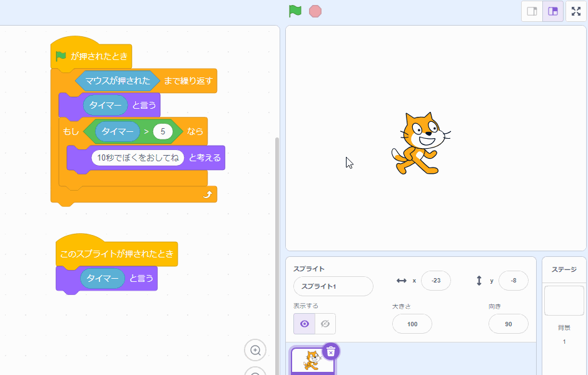
Task: Click the 向き direction field showing 90
Action: (x=508, y=324)
